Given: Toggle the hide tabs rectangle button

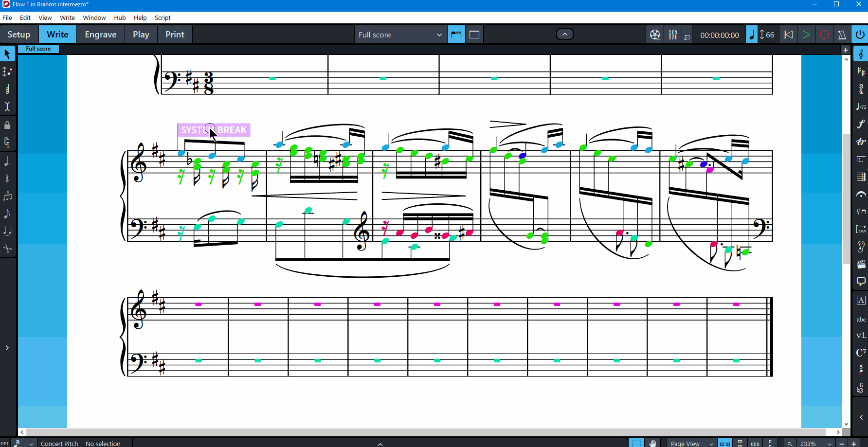Looking at the screenshot, I should pyautogui.click(x=474, y=35).
